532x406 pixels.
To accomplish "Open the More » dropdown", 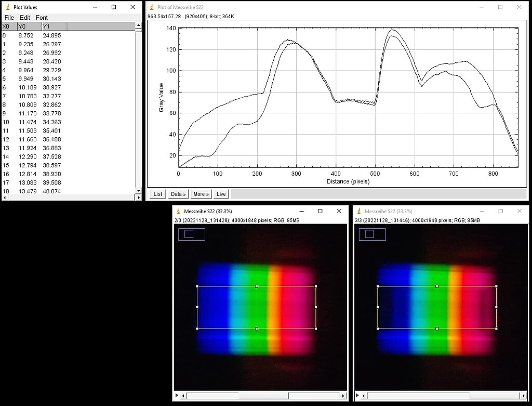I will 201,193.
